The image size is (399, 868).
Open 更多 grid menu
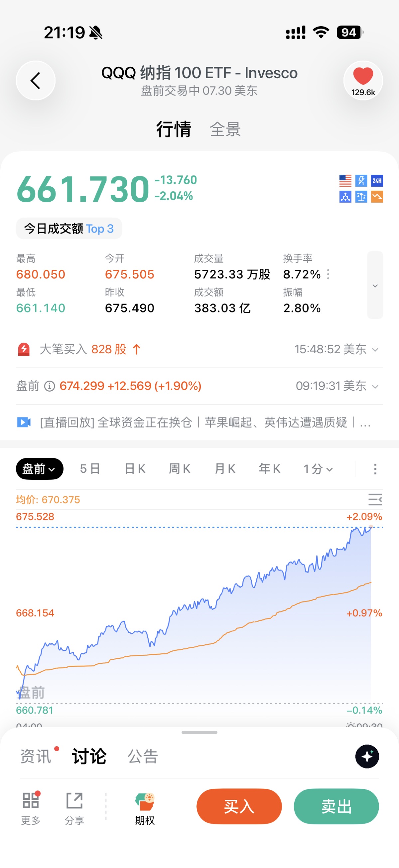pos(31,808)
